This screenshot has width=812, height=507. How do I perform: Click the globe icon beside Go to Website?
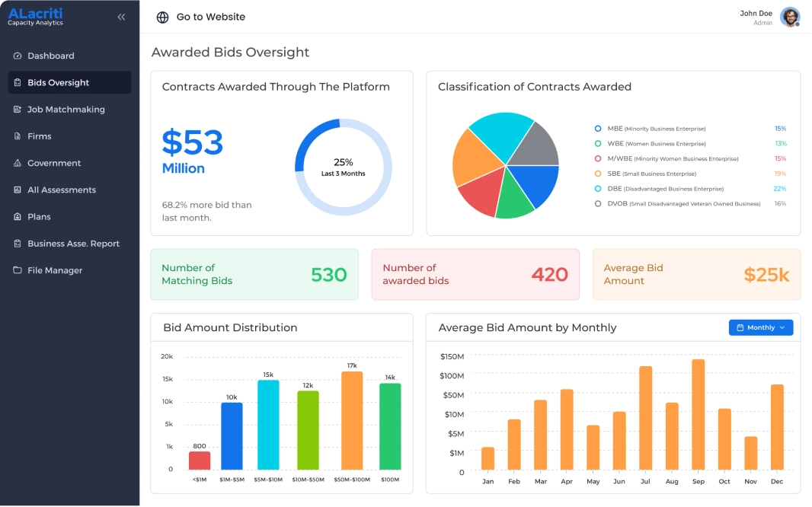[x=162, y=18]
